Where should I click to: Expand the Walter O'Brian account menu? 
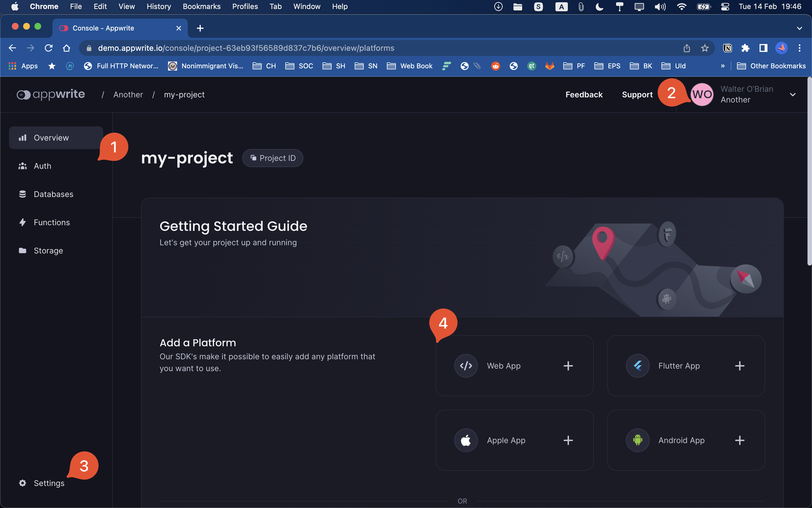pos(793,95)
